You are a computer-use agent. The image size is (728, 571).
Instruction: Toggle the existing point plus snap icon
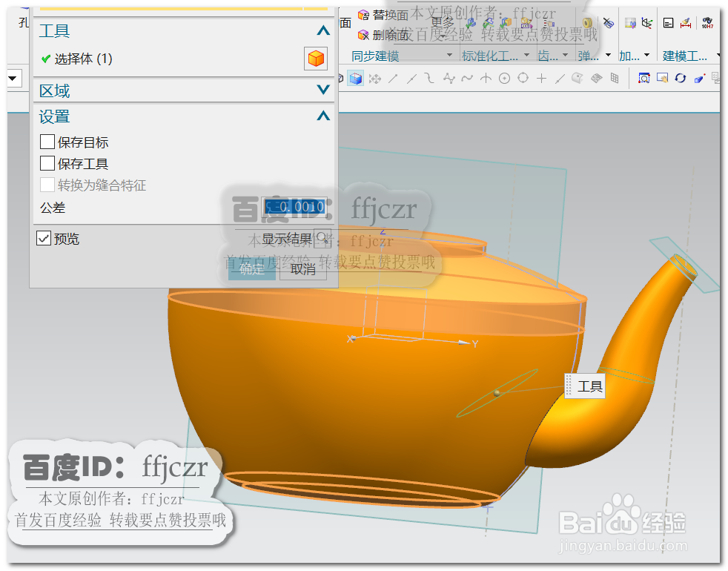[x=541, y=78]
